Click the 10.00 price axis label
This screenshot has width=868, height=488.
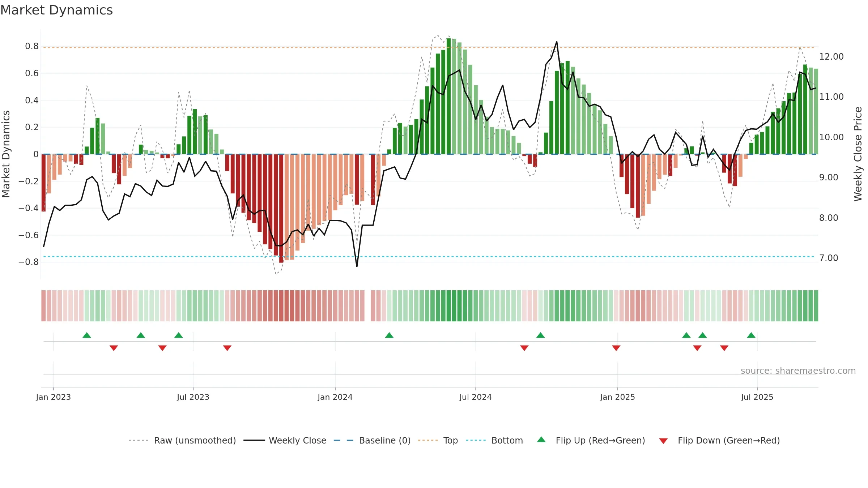pos(831,137)
